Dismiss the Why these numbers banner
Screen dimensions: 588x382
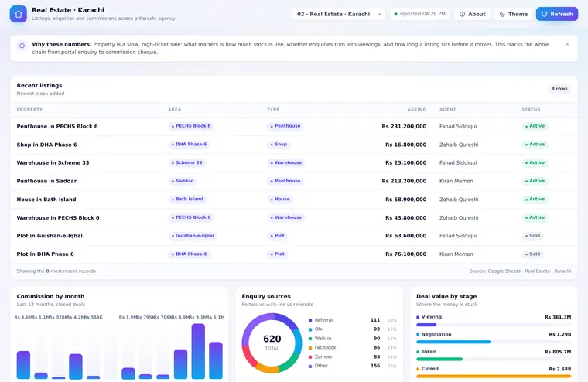(x=567, y=44)
